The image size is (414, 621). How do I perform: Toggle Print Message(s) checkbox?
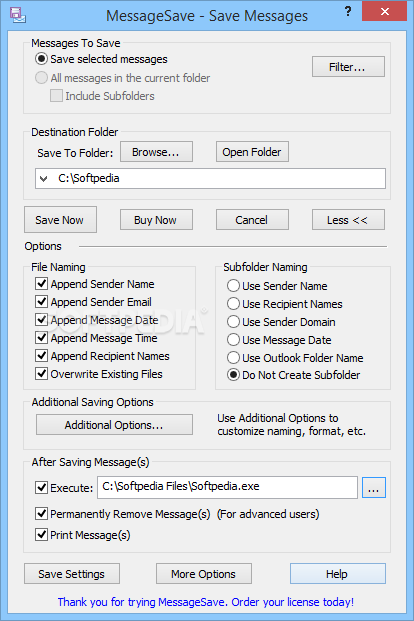pos(42,535)
